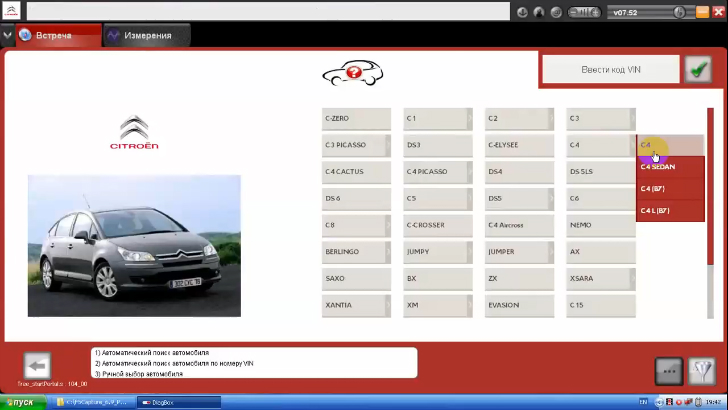The height and width of the screenshot is (410, 728).
Task: Choose the C-ZERO model button
Action: tap(356, 119)
